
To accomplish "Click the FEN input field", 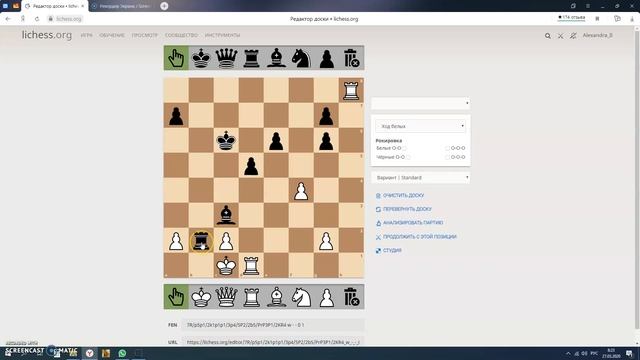I will (273, 325).
